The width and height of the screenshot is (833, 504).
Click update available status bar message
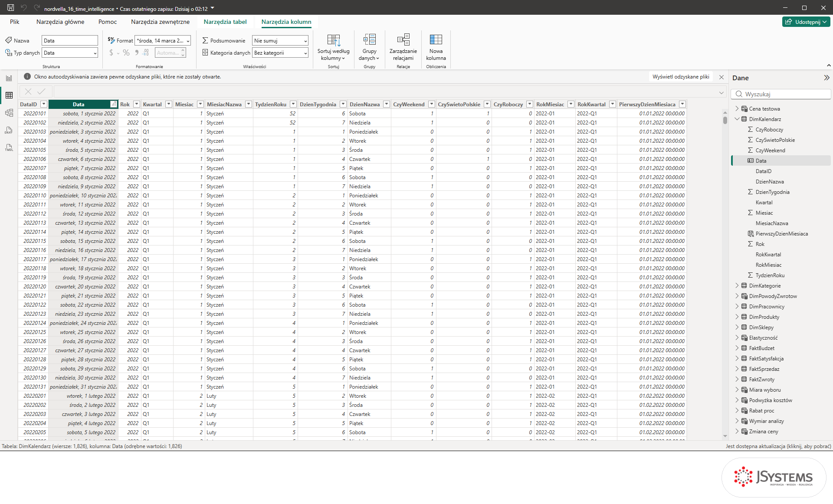coord(778,446)
